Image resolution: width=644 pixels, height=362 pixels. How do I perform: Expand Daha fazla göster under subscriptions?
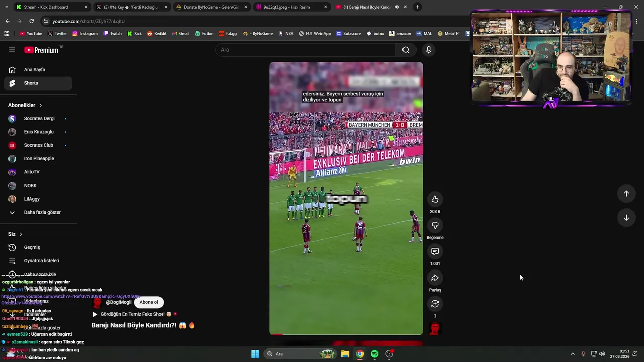click(x=38, y=212)
